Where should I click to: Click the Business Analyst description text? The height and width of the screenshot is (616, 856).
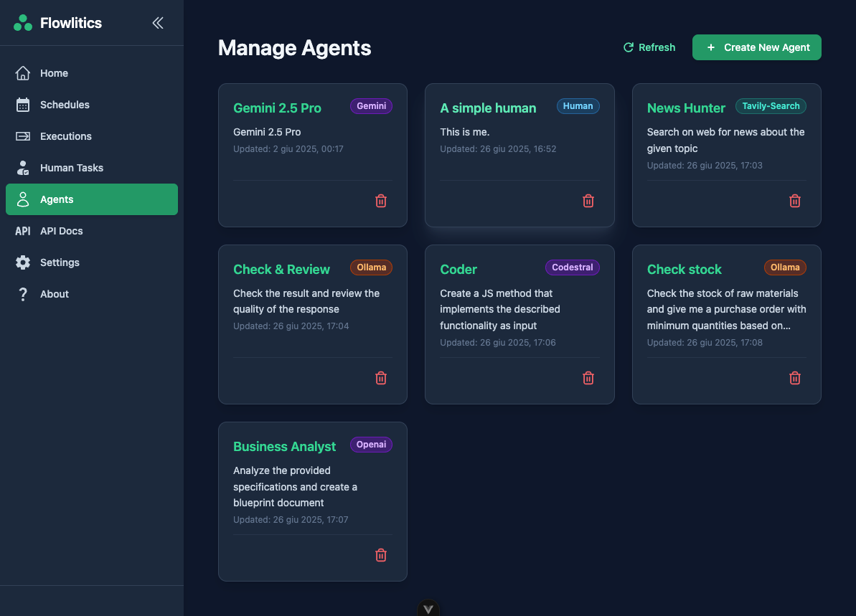point(296,487)
